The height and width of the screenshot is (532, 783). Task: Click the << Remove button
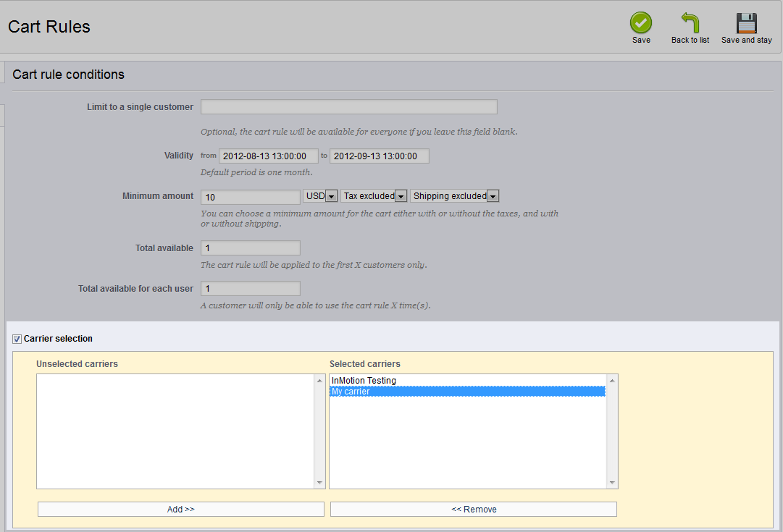coord(474,509)
